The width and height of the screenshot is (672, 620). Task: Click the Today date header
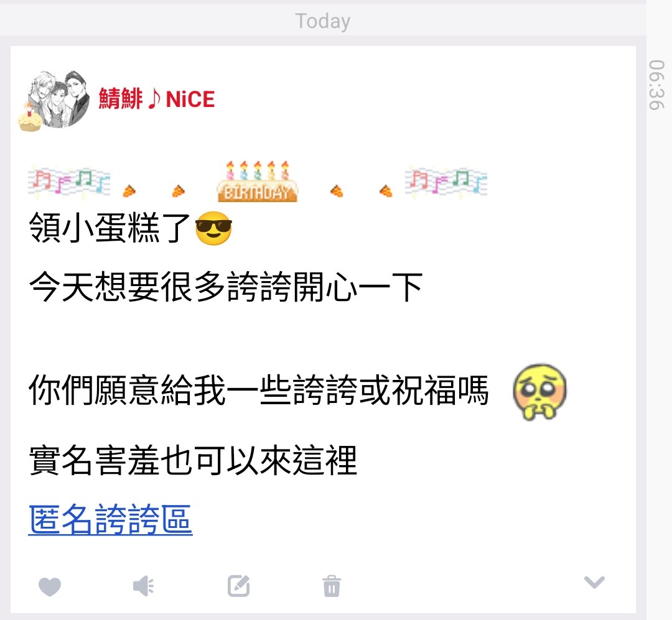click(x=323, y=21)
